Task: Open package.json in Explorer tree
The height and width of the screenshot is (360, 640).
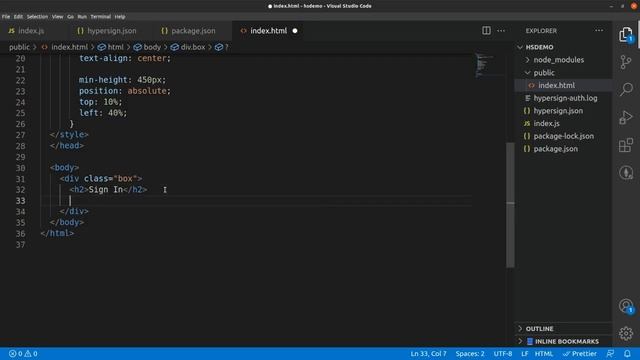Action: point(563,149)
